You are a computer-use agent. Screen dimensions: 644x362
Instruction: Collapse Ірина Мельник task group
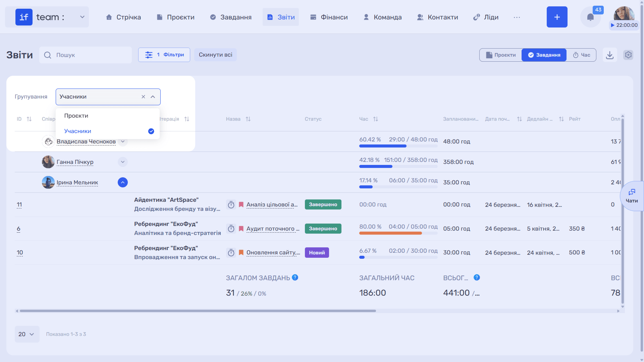(x=122, y=182)
